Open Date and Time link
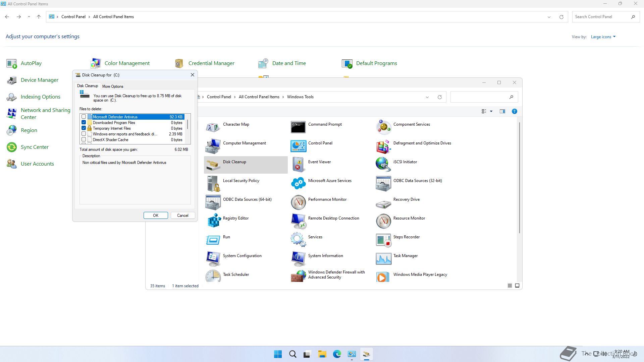This screenshot has width=644, height=362. click(x=289, y=63)
